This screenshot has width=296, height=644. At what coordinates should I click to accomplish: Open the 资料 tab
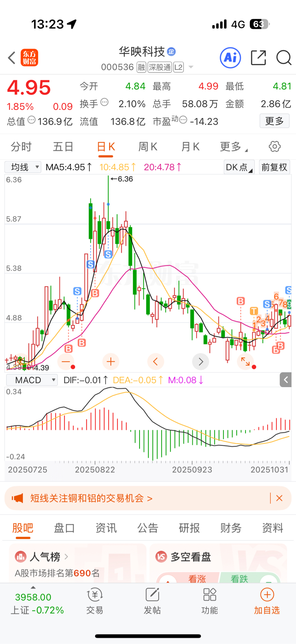pos(272,528)
